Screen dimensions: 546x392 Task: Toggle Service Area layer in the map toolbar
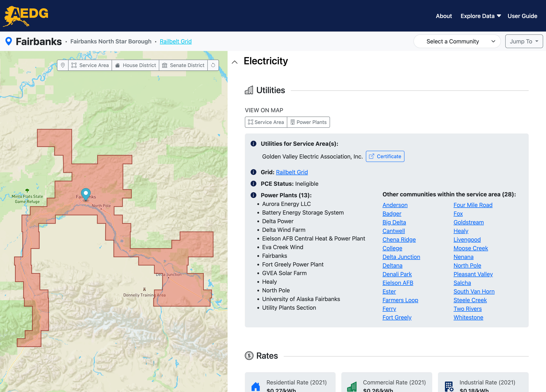(x=90, y=65)
